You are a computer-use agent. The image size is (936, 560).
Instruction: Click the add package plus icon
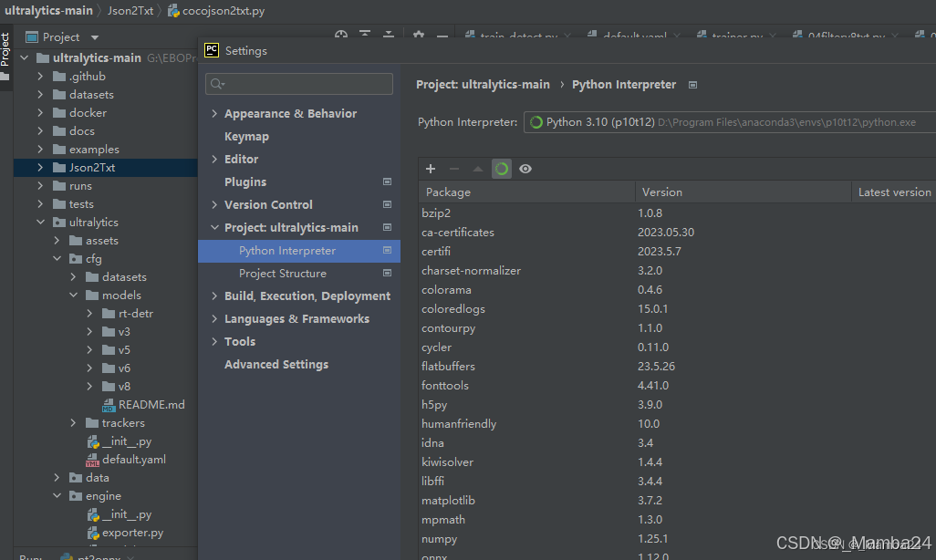click(x=431, y=169)
